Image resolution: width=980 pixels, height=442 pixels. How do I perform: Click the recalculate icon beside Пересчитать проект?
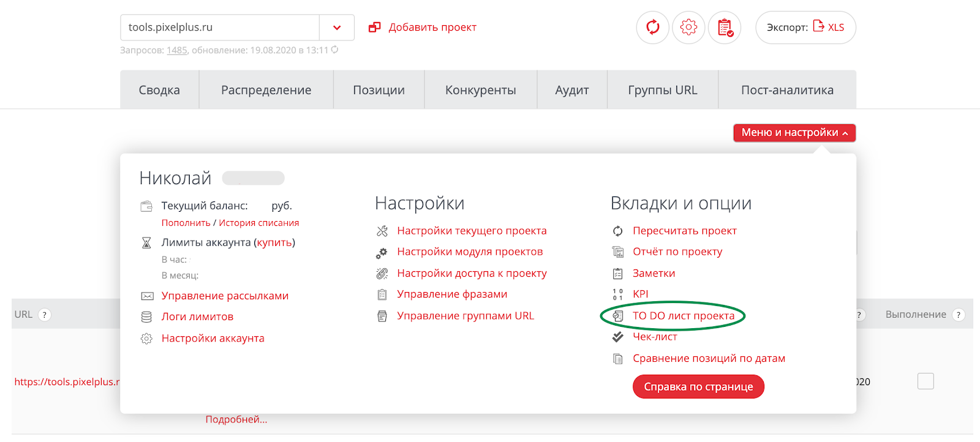(x=617, y=231)
